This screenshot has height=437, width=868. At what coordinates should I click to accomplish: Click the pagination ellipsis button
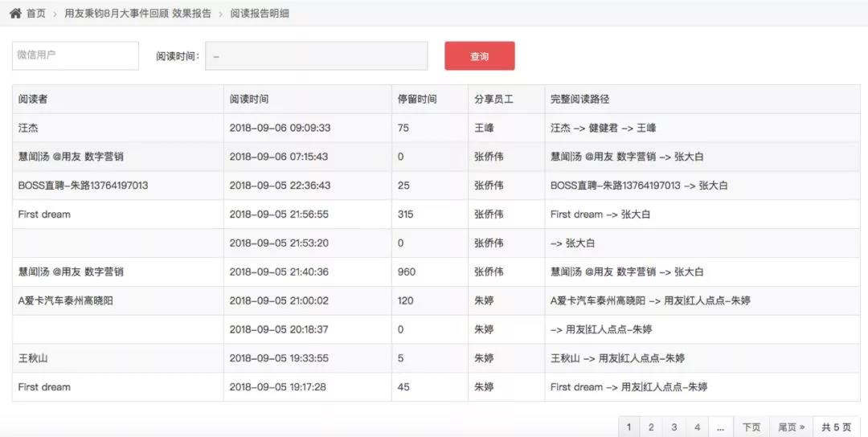point(721,427)
